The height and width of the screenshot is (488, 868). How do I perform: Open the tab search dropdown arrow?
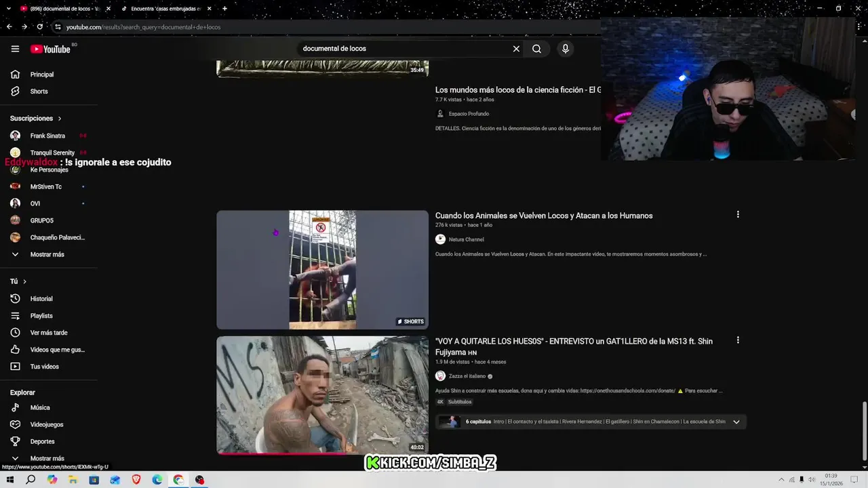tap(7, 9)
